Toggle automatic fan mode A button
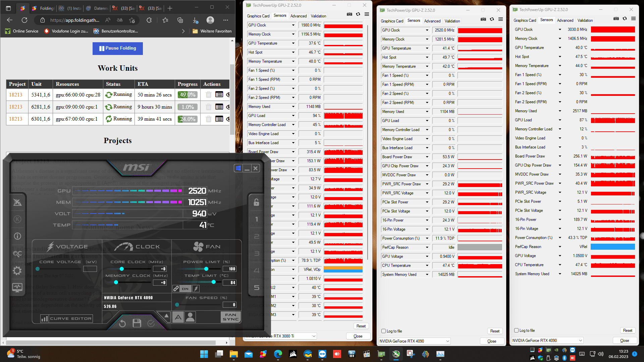This screenshot has width=644, height=362. [x=178, y=317]
